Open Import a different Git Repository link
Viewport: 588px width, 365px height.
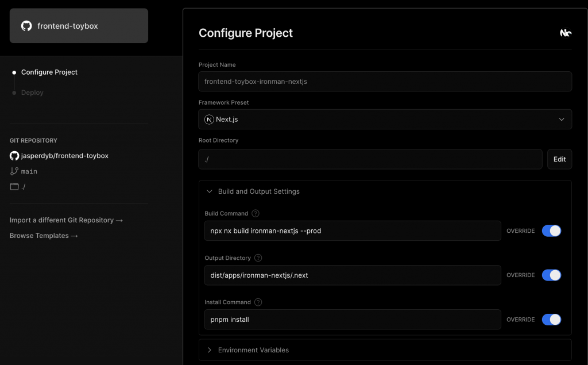[66, 220]
